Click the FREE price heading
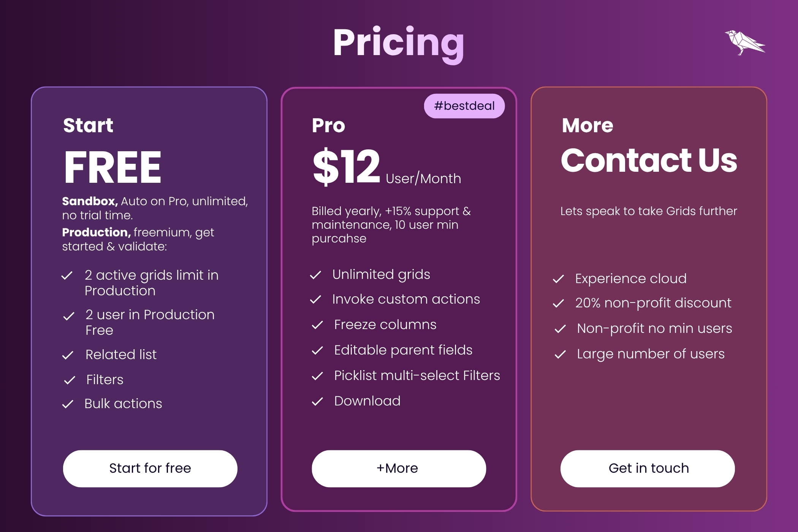Viewport: 798px width, 532px height. click(112, 167)
